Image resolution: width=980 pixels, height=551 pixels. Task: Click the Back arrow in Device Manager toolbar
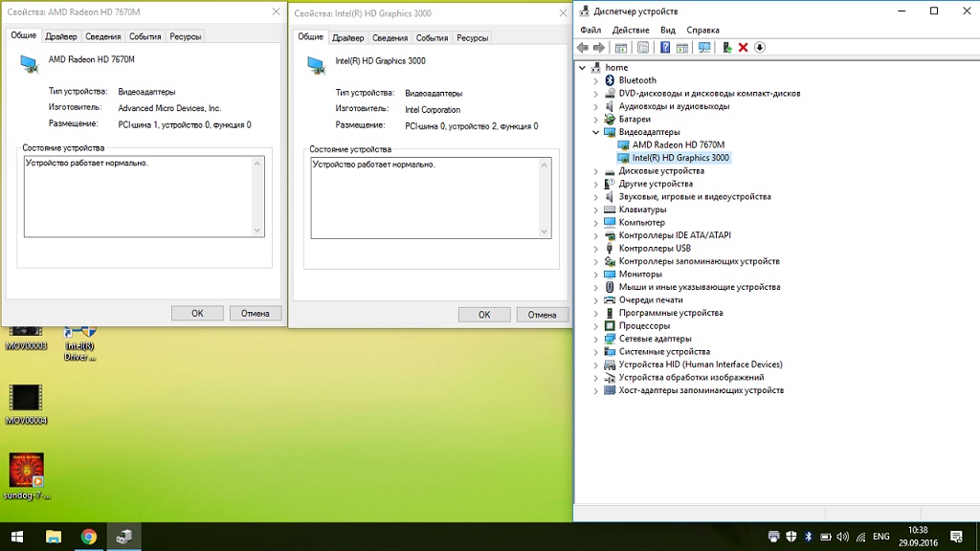(583, 48)
